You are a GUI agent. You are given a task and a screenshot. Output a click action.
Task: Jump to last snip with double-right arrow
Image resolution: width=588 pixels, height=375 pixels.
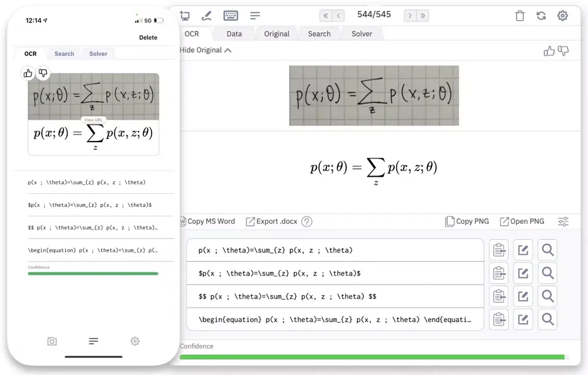(423, 16)
